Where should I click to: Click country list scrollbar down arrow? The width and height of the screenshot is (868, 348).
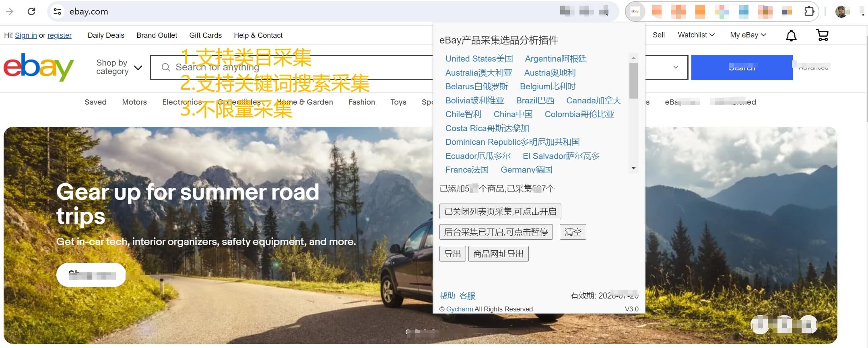(x=633, y=168)
